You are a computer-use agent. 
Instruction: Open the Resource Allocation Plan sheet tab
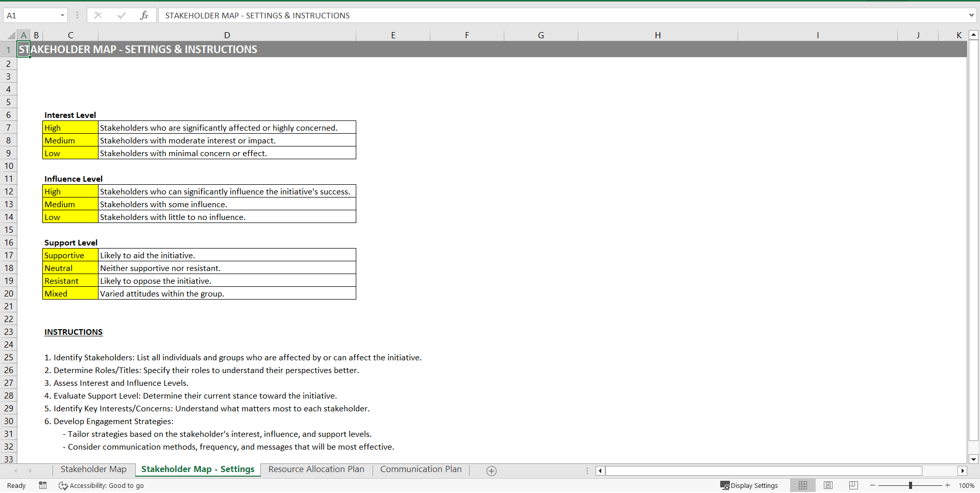[x=316, y=470]
